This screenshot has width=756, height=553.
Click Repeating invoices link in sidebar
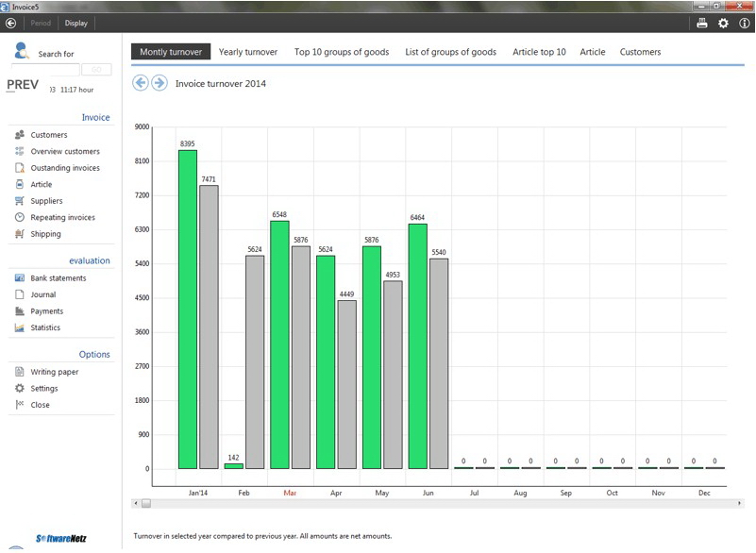point(62,217)
